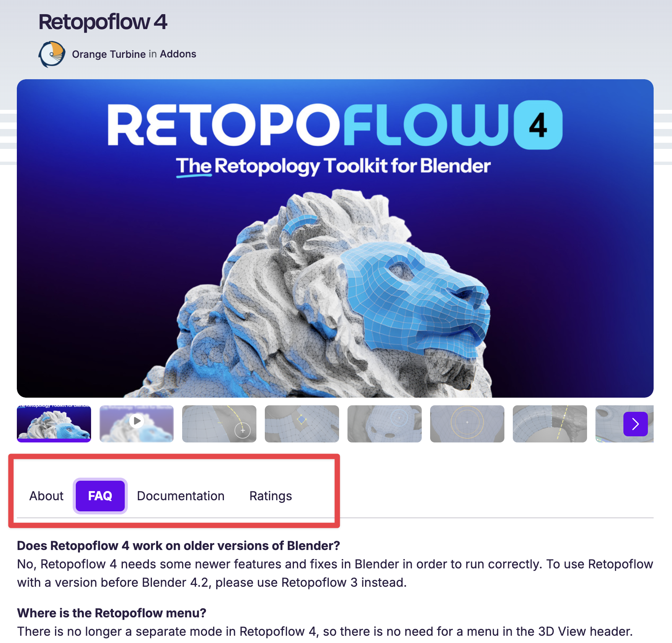Open thumbnail showing blue diamond patch
672x643 pixels.
pyautogui.click(x=302, y=424)
